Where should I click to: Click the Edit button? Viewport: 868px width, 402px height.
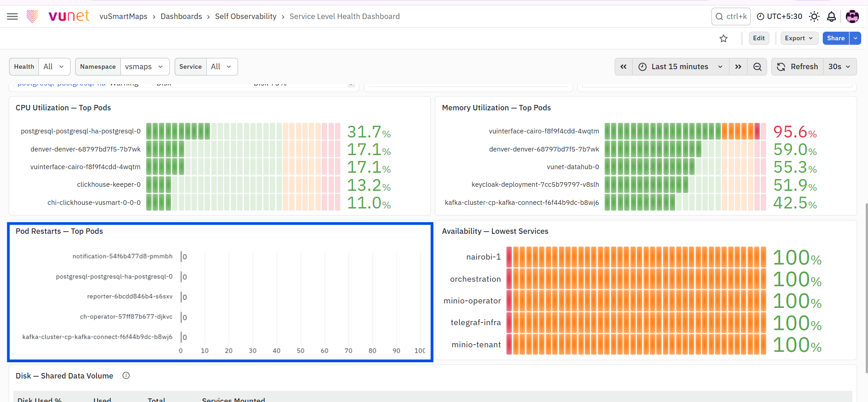coord(759,38)
